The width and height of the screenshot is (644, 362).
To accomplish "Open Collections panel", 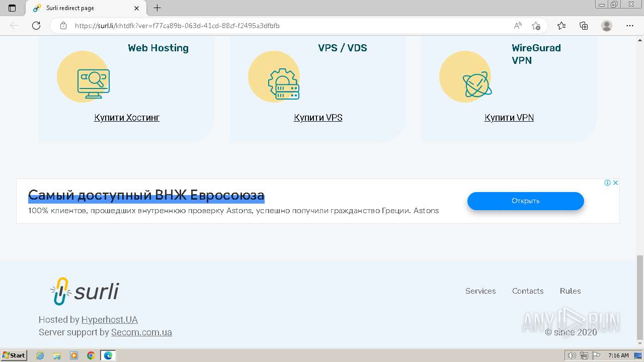I will (584, 26).
